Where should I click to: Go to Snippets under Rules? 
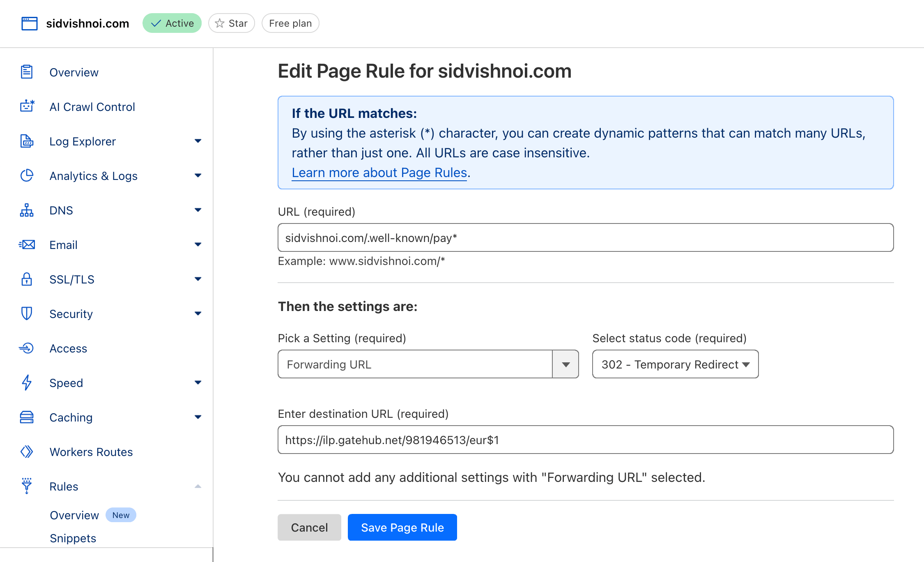point(73,538)
